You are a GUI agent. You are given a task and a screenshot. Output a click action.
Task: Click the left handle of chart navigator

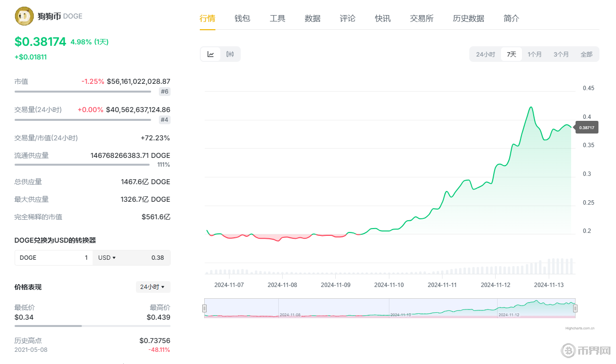(x=204, y=308)
